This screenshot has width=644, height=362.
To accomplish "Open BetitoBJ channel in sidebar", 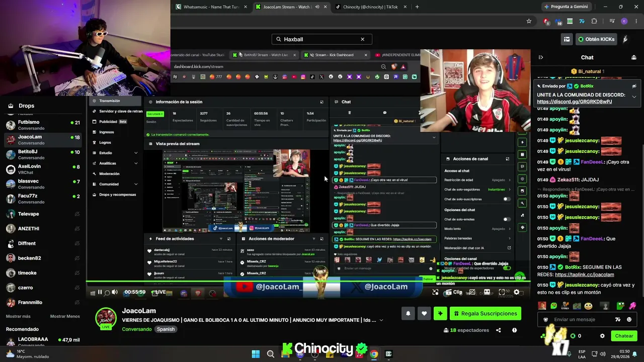I will point(43,154).
